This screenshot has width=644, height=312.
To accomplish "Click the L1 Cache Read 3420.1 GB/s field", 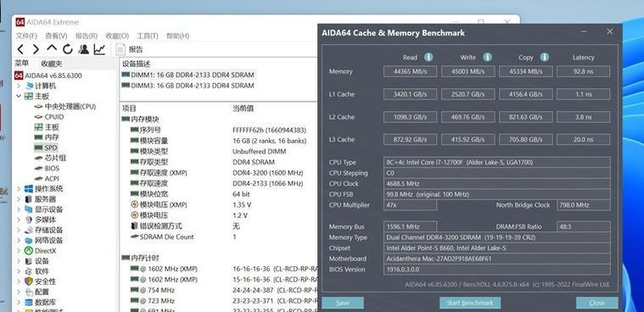I will (x=410, y=94).
